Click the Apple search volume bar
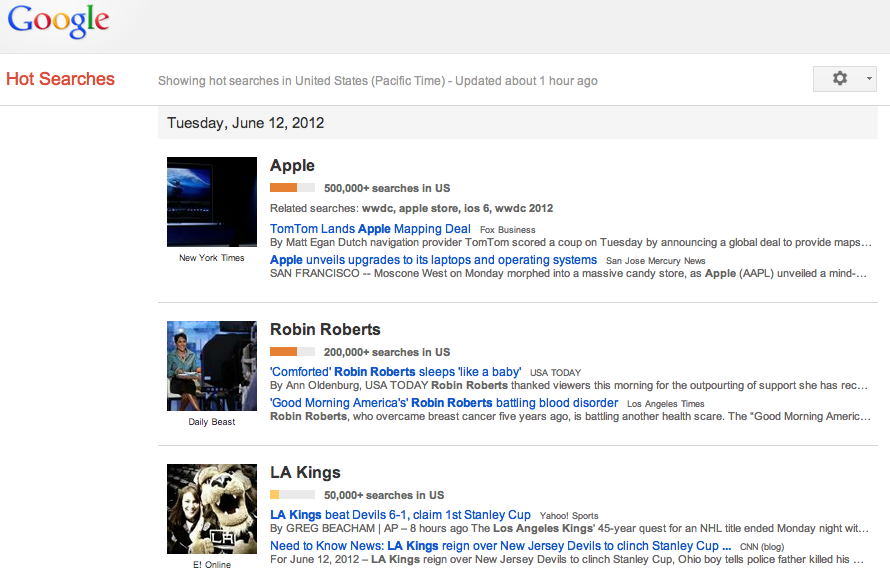 coord(292,188)
